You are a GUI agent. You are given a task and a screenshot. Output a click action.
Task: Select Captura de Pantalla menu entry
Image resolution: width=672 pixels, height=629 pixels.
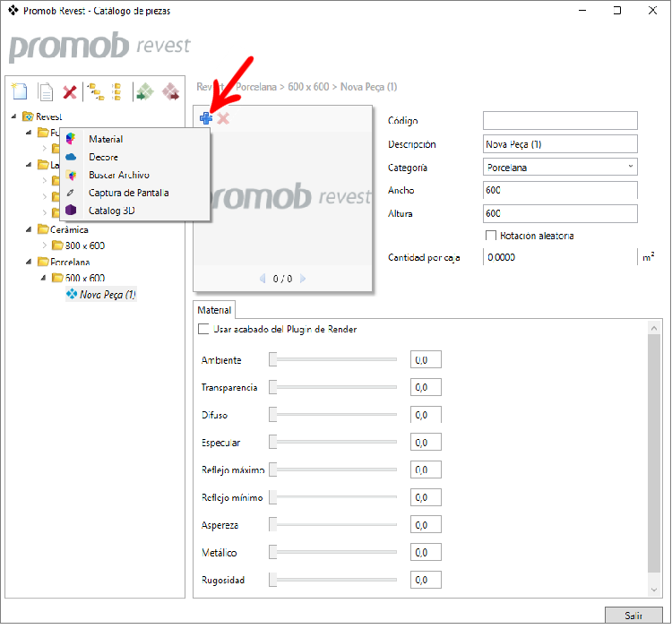pyautogui.click(x=134, y=193)
